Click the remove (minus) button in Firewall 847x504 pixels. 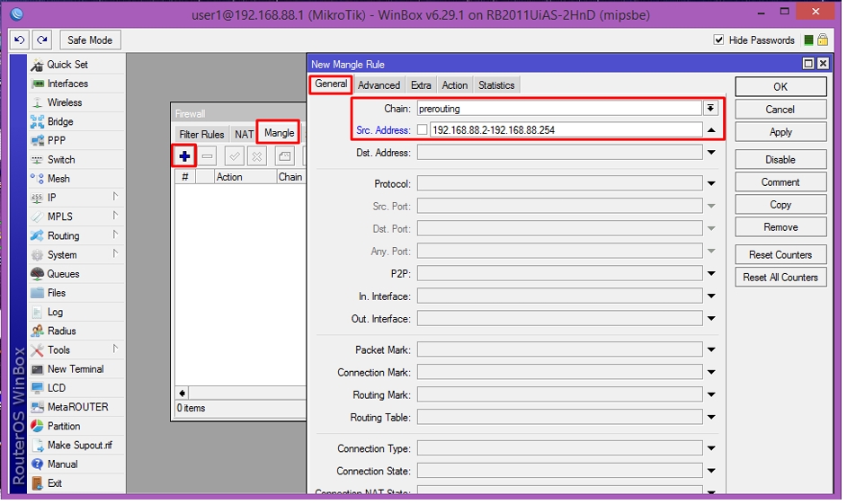coord(207,157)
